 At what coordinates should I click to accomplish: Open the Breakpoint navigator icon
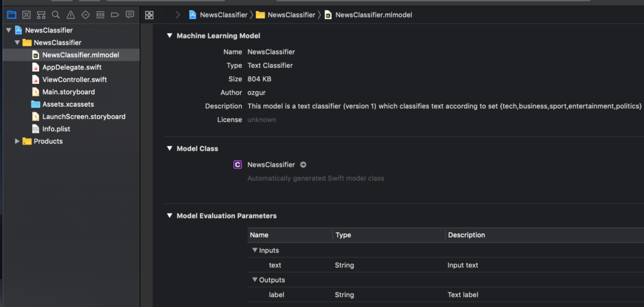pos(115,15)
